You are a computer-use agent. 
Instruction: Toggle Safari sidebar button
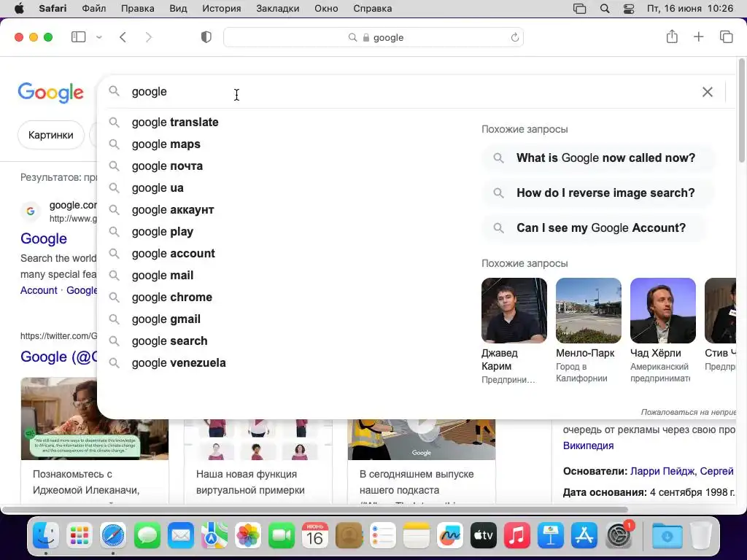click(x=78, y=37)
